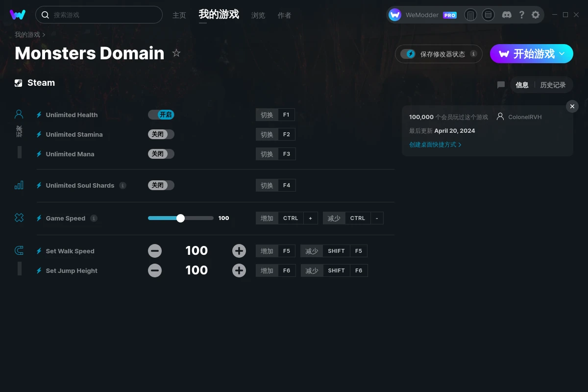Image resolution: width=588 pixels, height=392 pixels.
Task: Click the info icon beside Game Speed
Action: 94,218
